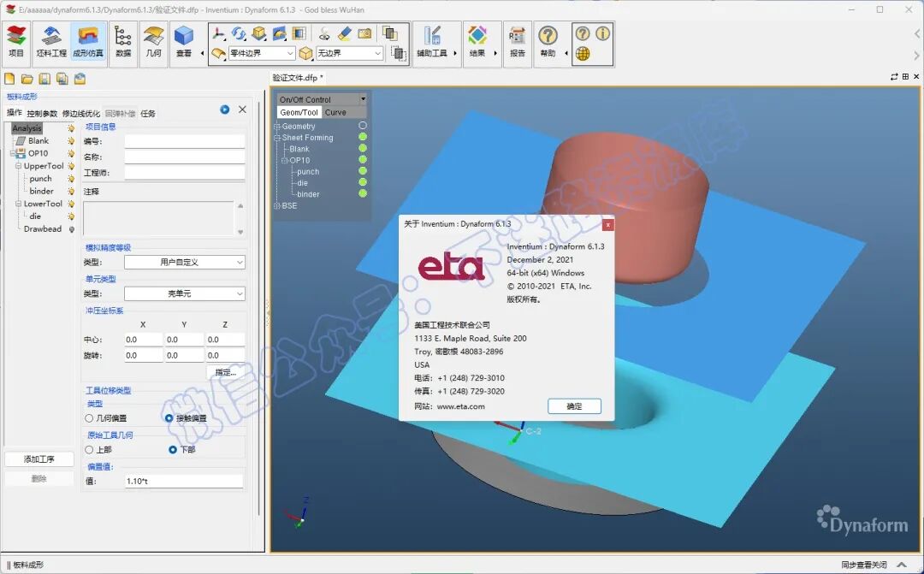Open the 报告 report module

click(518, 43)
